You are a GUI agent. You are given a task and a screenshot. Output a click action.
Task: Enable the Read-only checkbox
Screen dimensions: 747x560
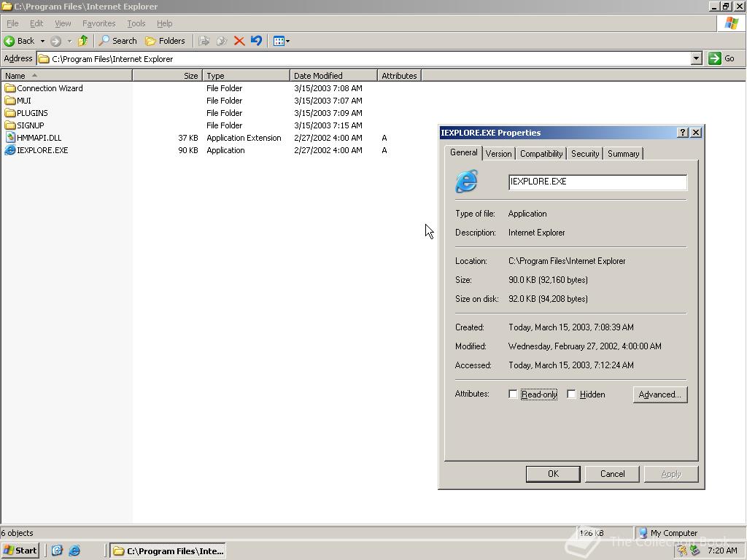(513, 394)
